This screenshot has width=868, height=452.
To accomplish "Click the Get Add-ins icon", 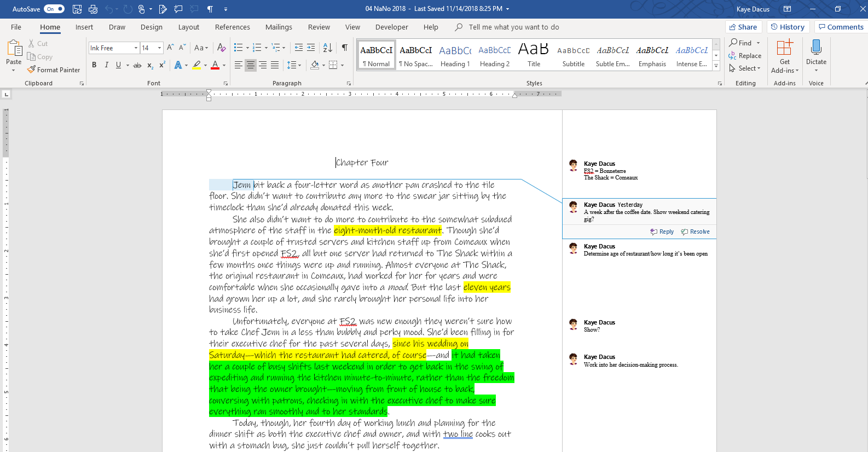I will point(784,48).
